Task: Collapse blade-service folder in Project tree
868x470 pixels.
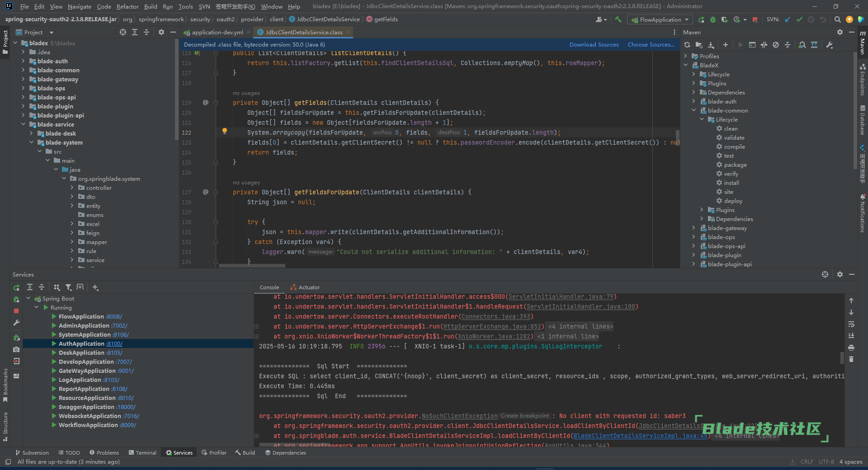Action: [x=23, y=124]
